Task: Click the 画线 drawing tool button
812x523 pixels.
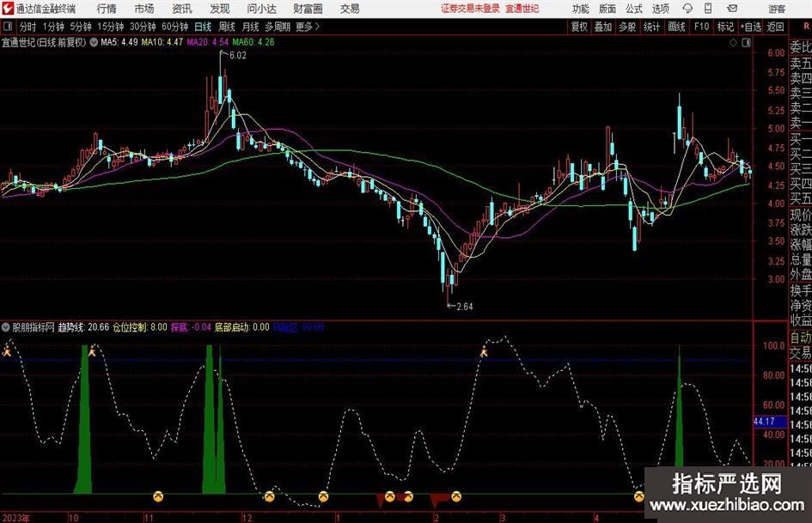Action: [x=676, y=27]
